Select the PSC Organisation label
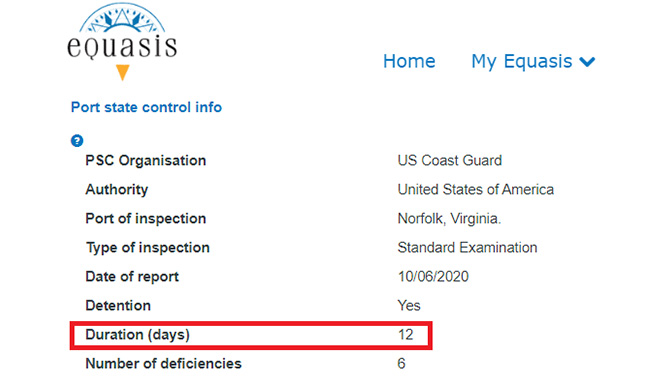670x380 pixels. click(x=146, y=161)
